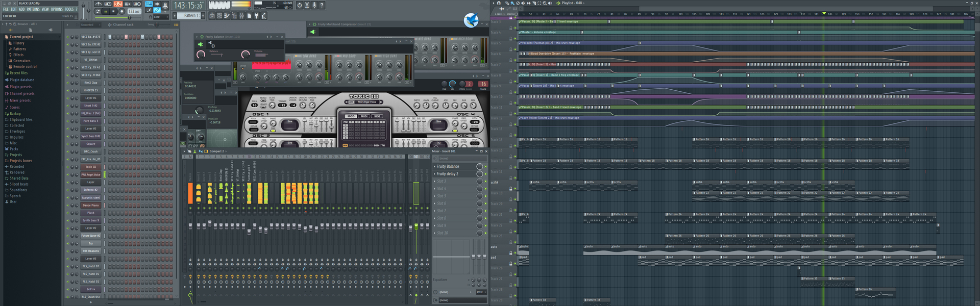
Task: Select Toxic III channel button
Action: tap(91, 167)
